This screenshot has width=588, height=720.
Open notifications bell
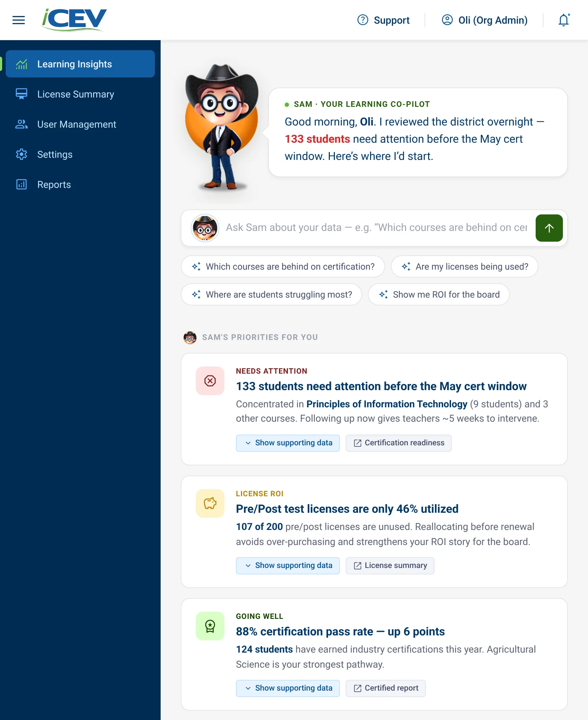point(564,20)
